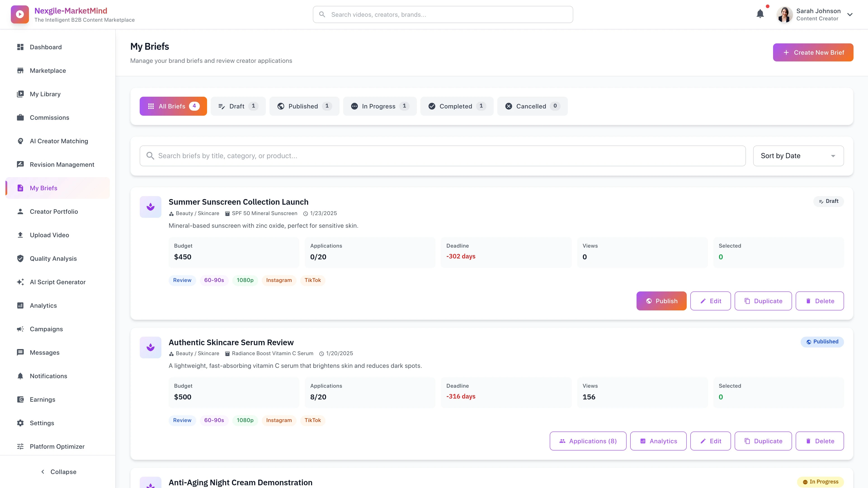Select the Upload Video sidebar icon
868x488 pixels.
click(20, 235)
